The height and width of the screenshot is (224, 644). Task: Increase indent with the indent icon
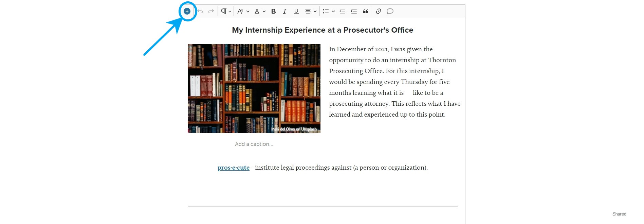(354, 11)
